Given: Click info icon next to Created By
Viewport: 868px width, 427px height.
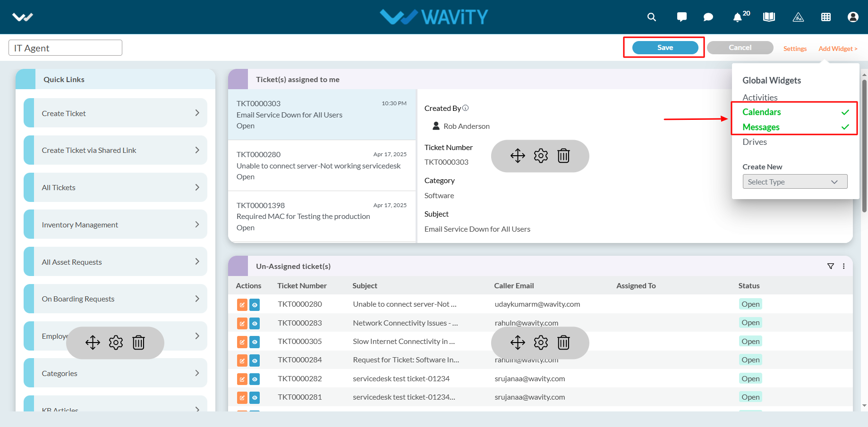Looking at the screenshot, I should (x=466, y=108).
